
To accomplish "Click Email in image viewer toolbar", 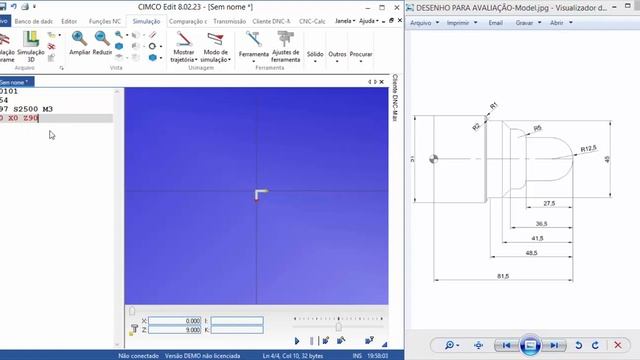I will tap(496, 23).
